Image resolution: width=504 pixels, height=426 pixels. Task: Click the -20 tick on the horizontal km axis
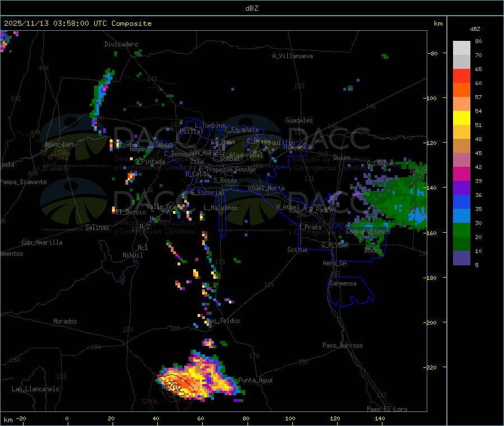(x=21, y=418)
